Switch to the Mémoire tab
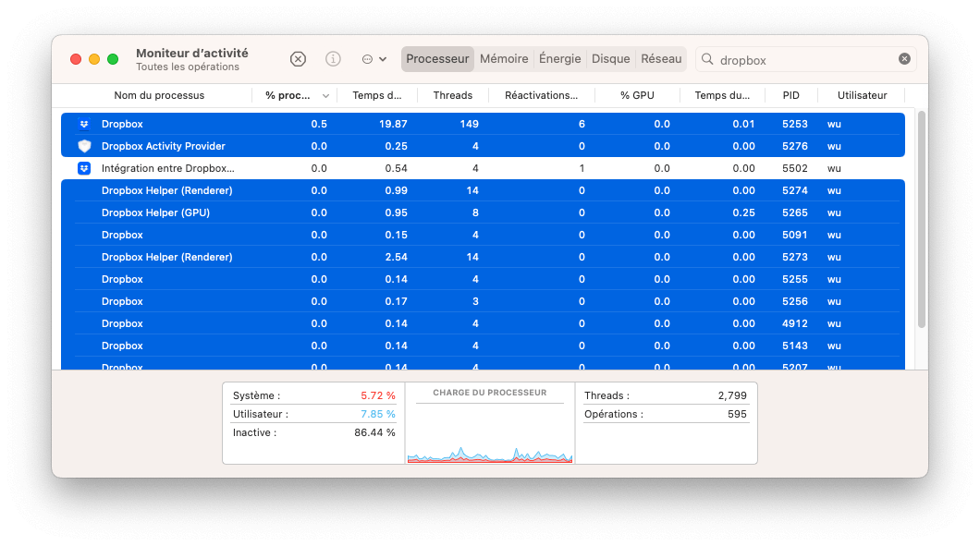 (x=504, y=59)
